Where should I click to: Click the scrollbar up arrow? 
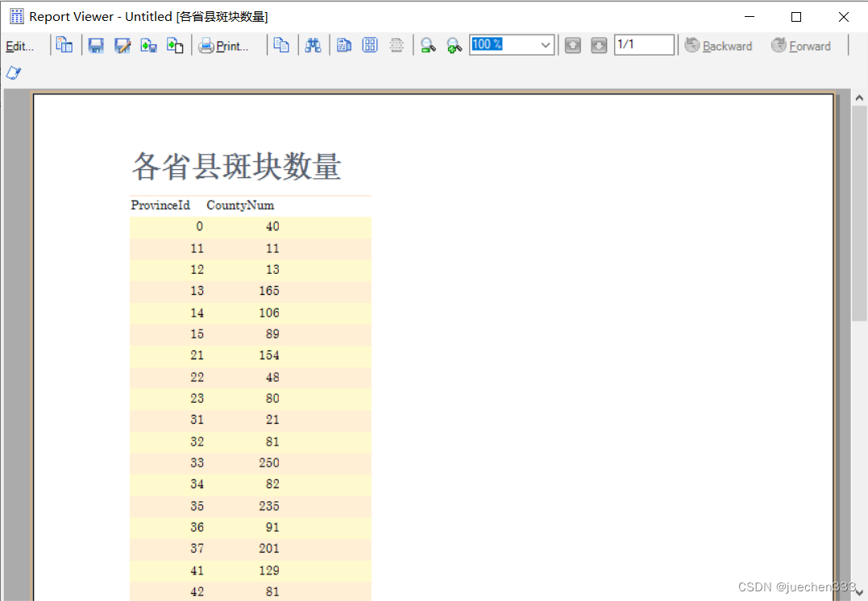tap(859, 97)
